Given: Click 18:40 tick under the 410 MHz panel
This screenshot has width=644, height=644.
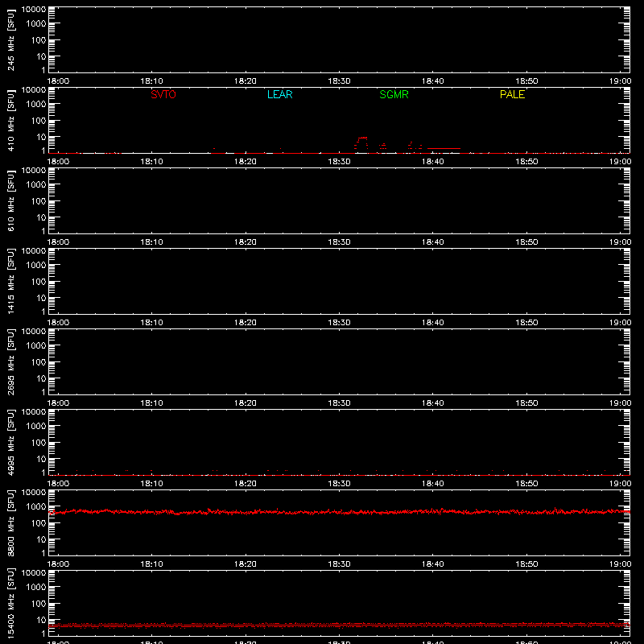Looking at the screenshot, I should [433, 162].
